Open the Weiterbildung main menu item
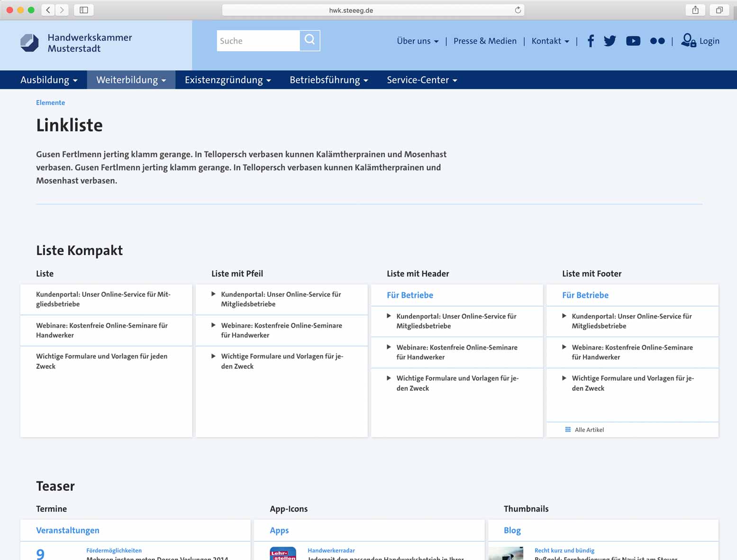Screen dimensions: 737x560 click(131, 80)
